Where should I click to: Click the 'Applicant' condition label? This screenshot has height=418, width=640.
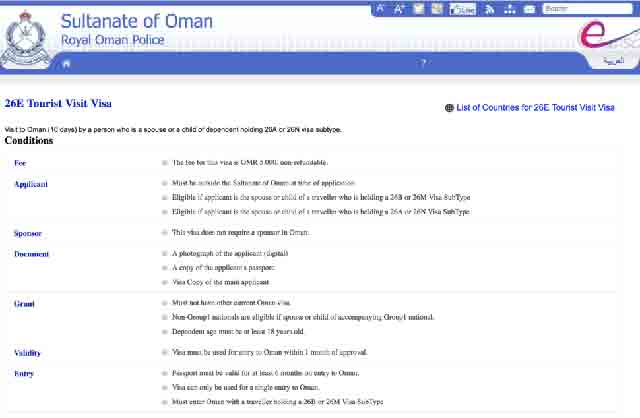(x=31, y=184)
